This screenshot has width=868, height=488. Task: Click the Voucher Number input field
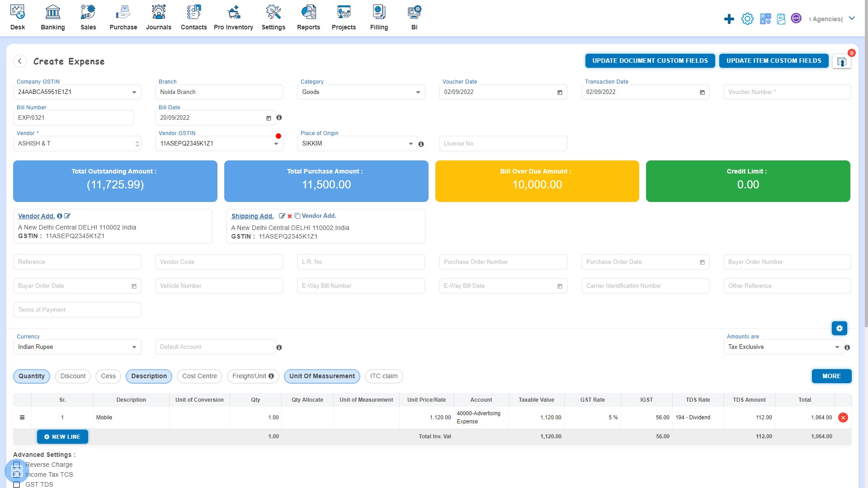[x=788, y=92]
